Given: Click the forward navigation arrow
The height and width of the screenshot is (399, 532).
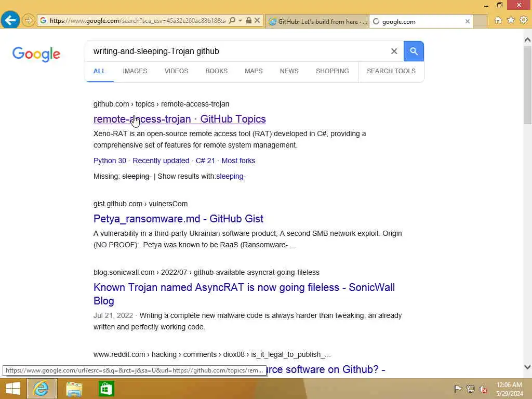Looking at the screenshot, I should click(29, 20).
